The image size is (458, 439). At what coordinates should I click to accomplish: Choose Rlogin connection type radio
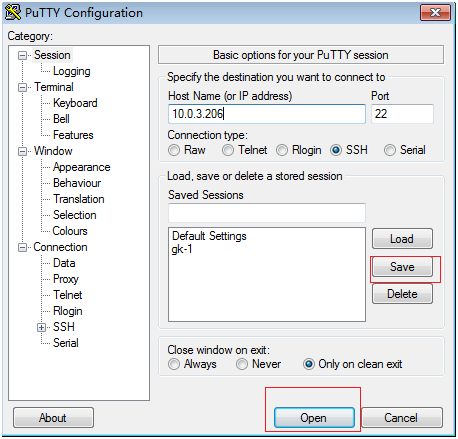coord(282,150)
